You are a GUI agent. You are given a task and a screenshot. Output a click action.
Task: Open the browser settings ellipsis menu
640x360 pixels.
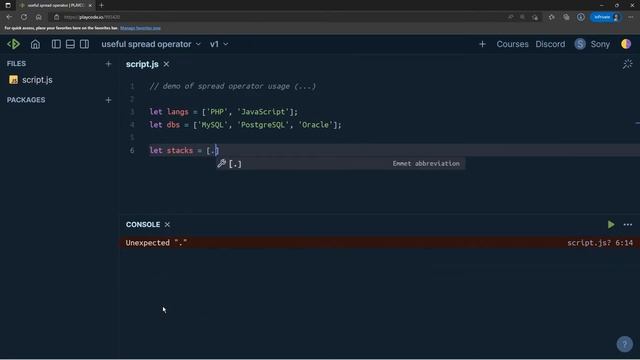631,17
